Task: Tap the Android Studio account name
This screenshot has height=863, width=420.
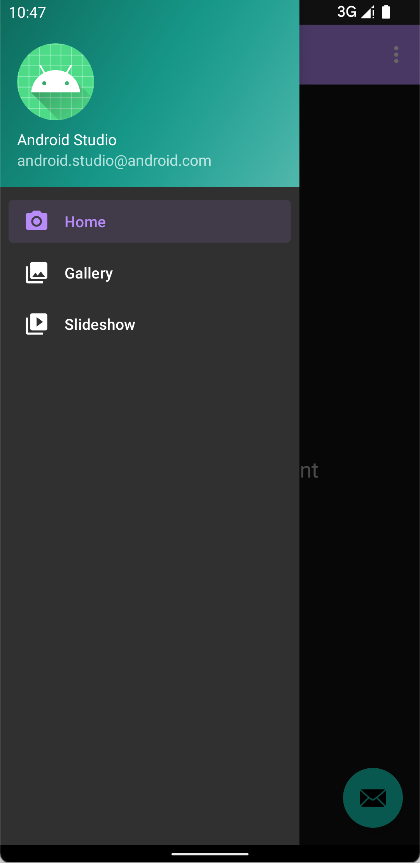Action: click(x=67, y=140)
